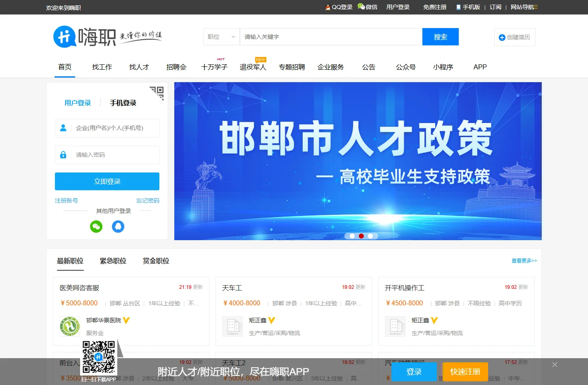
Task: Open the 首页 navigation tab
Action: [x=65, y=67]
